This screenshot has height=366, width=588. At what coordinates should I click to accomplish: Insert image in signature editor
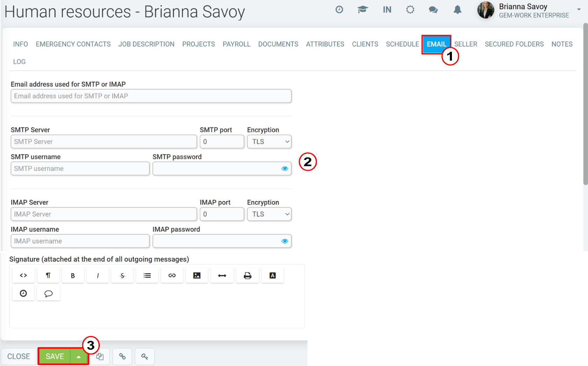(197, 275)
